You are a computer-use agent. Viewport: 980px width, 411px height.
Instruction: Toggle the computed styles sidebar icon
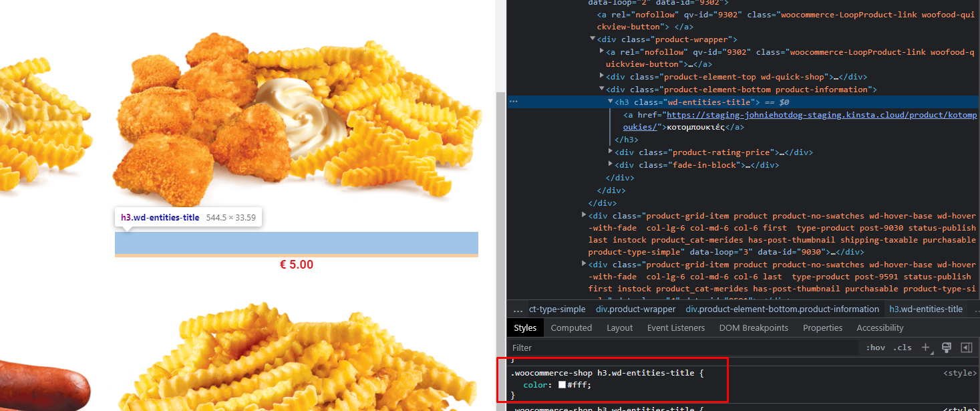point(966,348)
